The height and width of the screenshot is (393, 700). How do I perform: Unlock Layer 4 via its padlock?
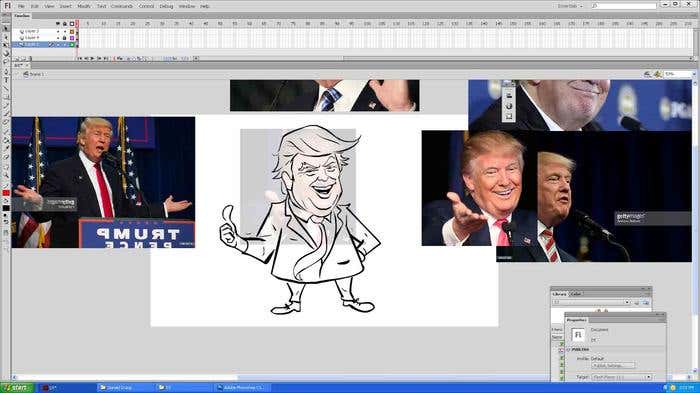click(x=65, y=38)
